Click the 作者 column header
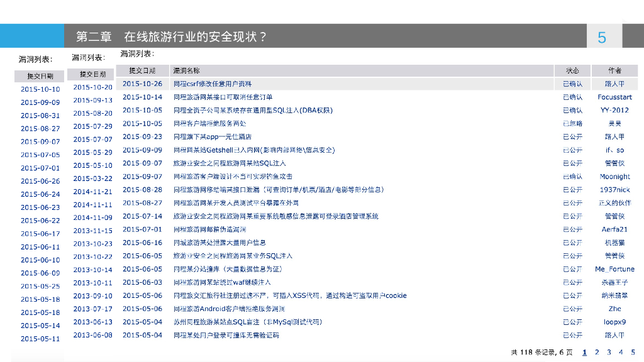The image size is (644, 362). click(x=614, y=70)
